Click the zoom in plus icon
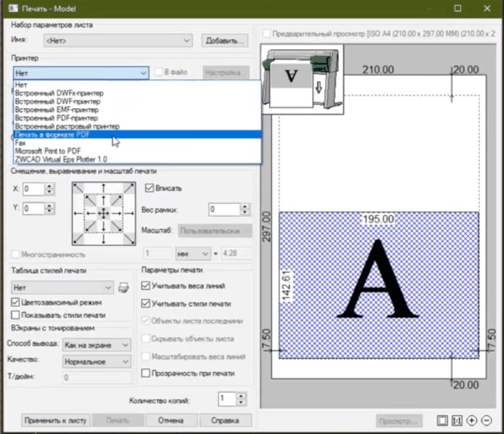Viewport: 504px width, 434px height. [x=472, y=421]
